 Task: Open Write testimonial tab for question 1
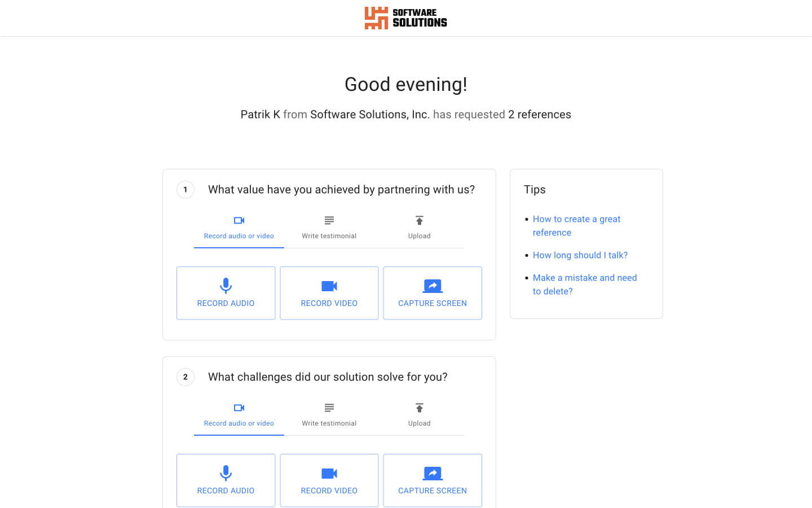pos(329,228)
